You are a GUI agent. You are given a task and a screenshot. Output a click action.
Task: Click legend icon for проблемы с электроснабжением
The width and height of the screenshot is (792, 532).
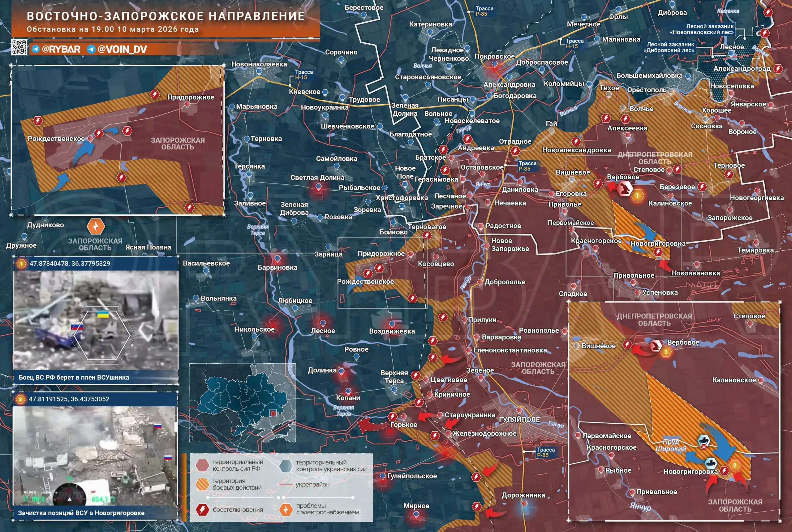click(x=286, y=509)
